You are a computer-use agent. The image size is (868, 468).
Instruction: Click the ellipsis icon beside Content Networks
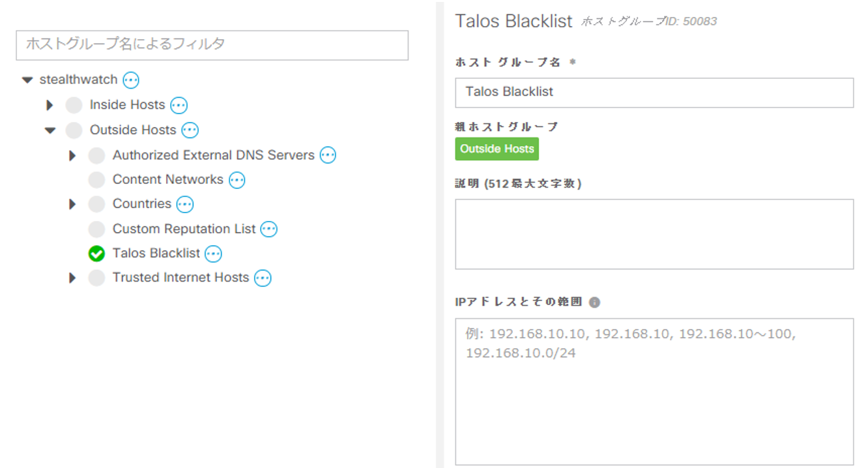[x=237, y=180]
